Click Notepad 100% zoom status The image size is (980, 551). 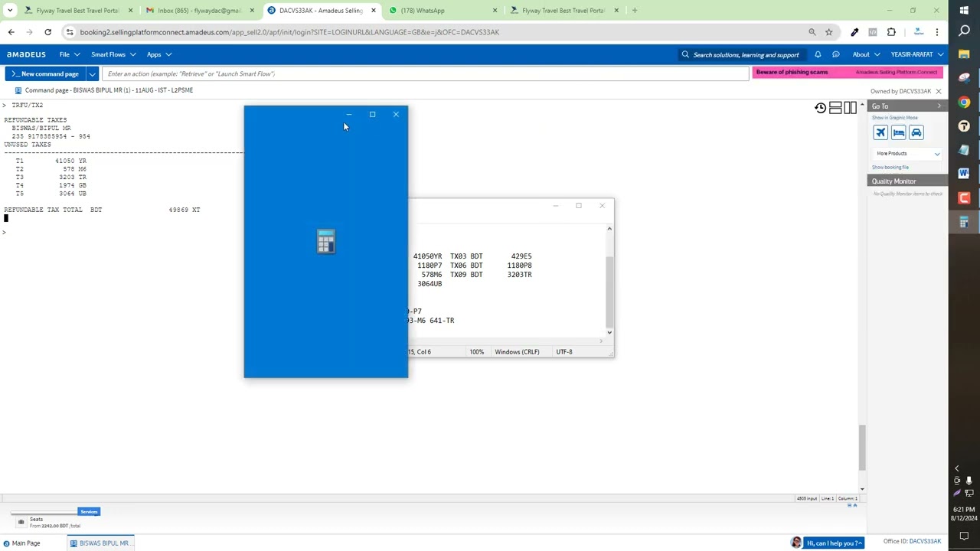(x=477, y=352)
